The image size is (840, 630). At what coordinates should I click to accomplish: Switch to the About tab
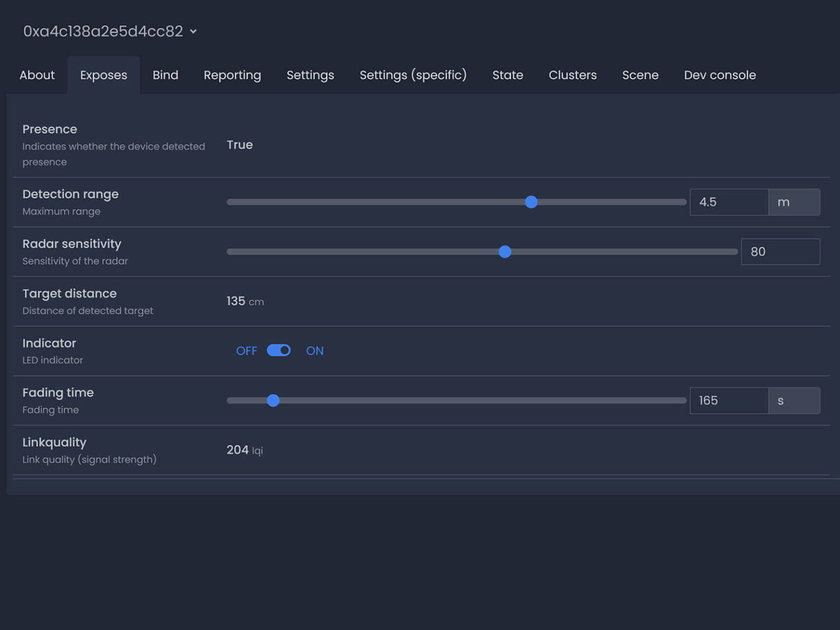(37, 75)
